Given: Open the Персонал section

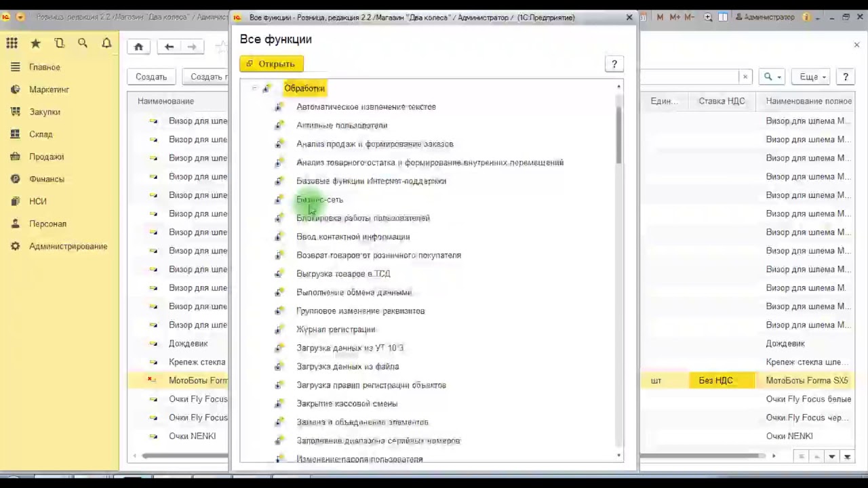Looking at the screenshot, I should tap(47, 224).
